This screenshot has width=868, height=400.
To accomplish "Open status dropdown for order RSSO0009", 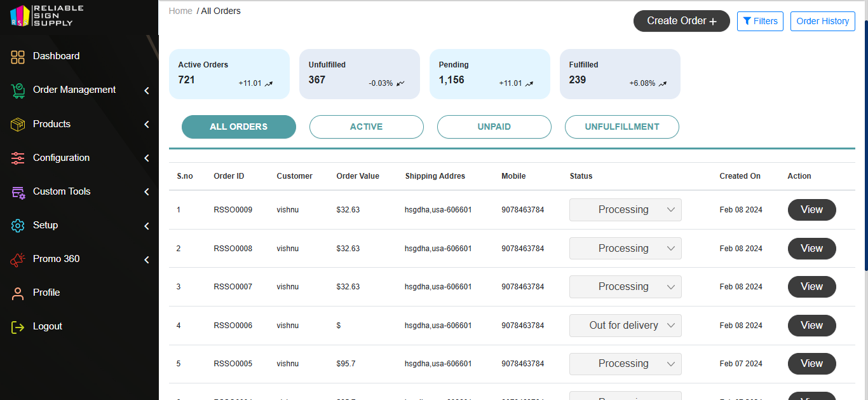I will pyautogui.click(x=625, y=210).
